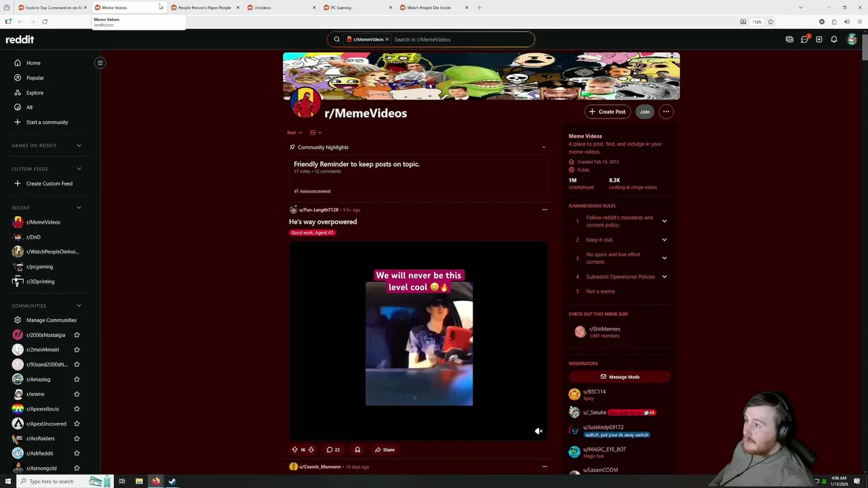
Task: Favorite r/ArcRaiders with star
Action: click(x=77, y=439)
